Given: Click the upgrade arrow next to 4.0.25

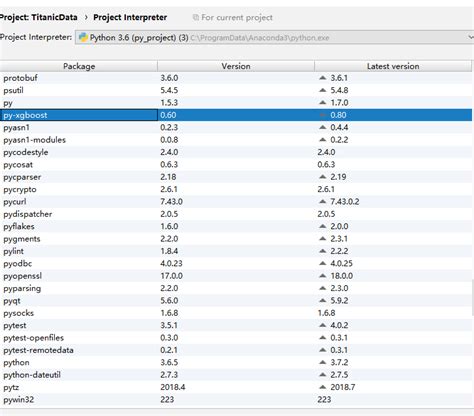Looking at the screenshot, I should pos(322,263).
